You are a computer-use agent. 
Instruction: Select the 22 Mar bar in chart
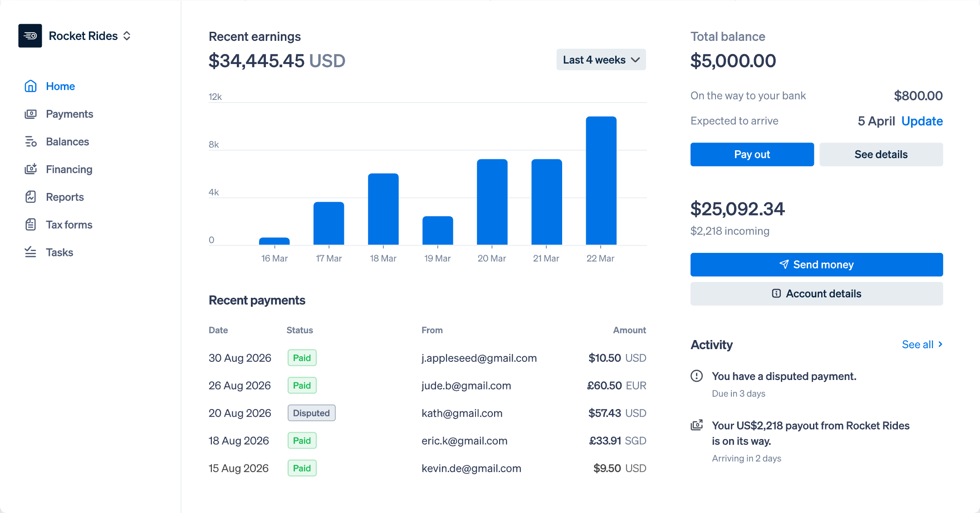601,181
